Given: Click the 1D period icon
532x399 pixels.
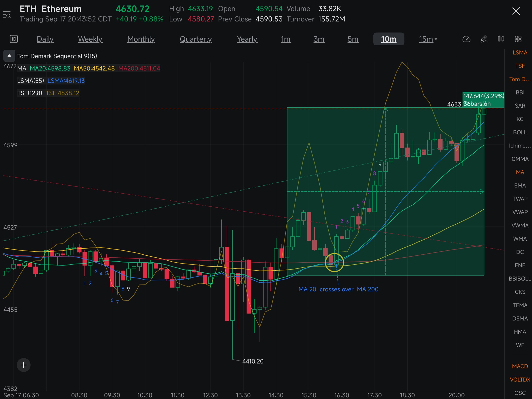Looking at the screenshot, I should click(14, 39).
